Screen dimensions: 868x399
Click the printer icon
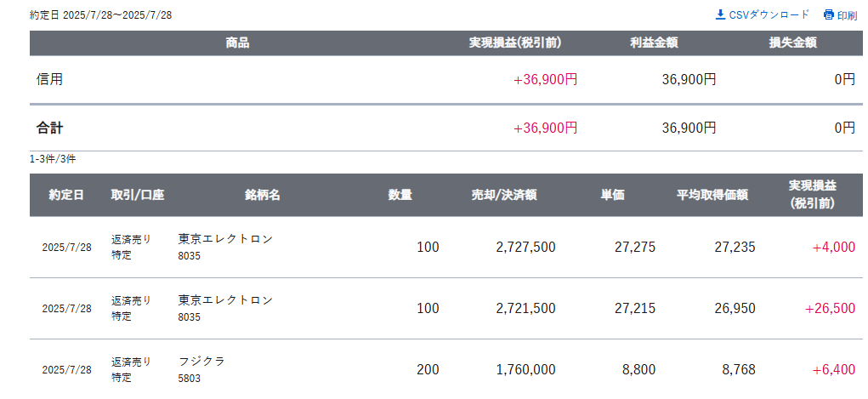(828, 15)
